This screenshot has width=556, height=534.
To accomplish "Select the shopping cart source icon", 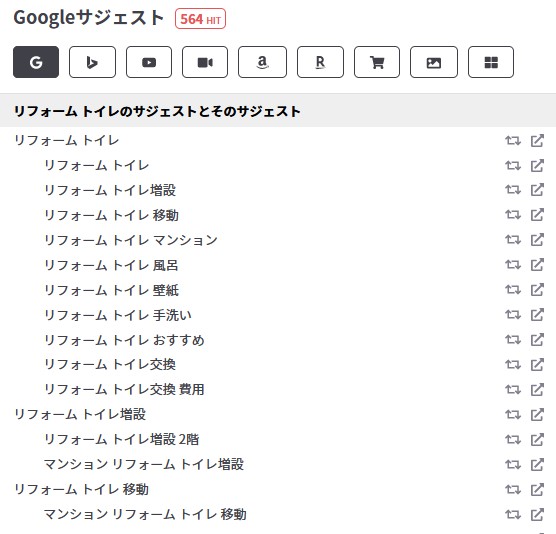I will pyautogui.click(x=377, y=62).
